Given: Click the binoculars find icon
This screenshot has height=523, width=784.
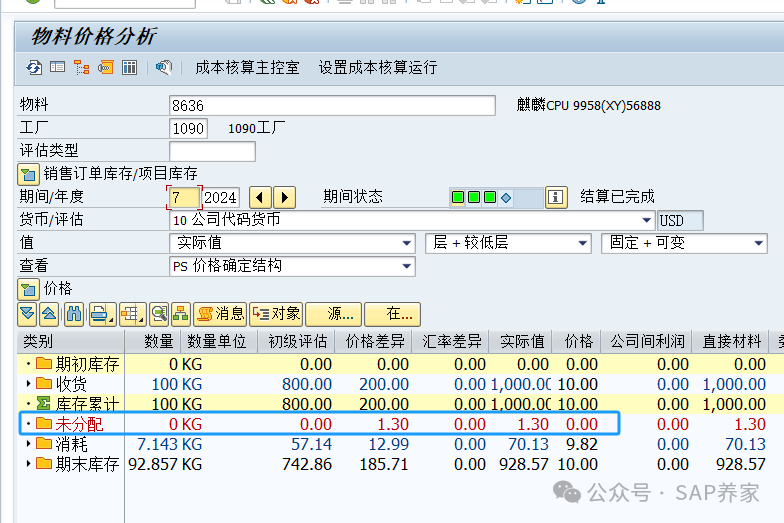Looking at the screenshot, I should click(74, 314).
